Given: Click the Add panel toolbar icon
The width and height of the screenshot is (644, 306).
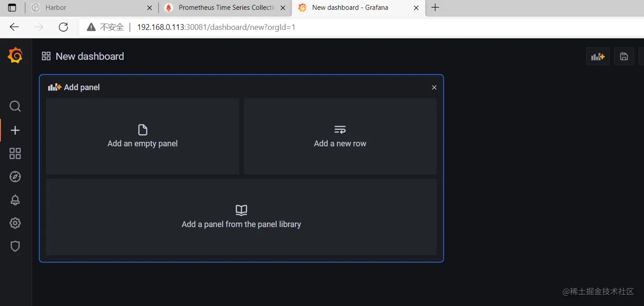Looking at the screenshot, I should tap(598, 57).
